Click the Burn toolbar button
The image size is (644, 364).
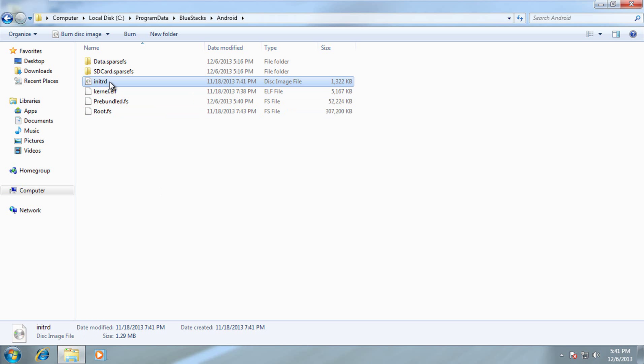(x=130, y=34)
